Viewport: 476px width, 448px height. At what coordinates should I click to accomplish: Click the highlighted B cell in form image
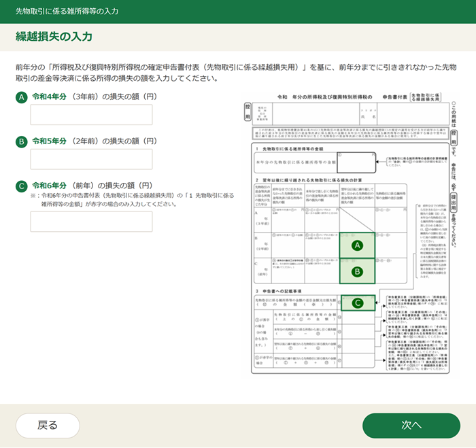pyautogui.click(x=357, y=271)
